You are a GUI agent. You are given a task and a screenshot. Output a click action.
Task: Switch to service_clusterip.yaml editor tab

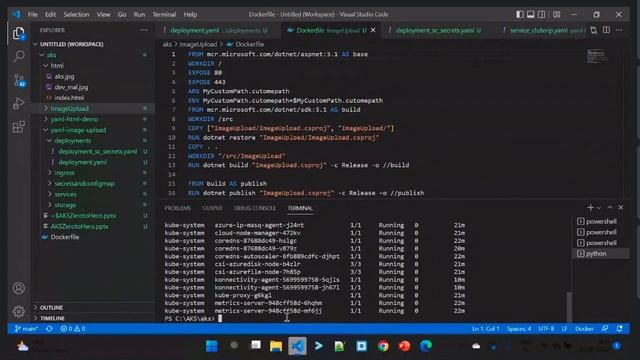coord(540,30)
